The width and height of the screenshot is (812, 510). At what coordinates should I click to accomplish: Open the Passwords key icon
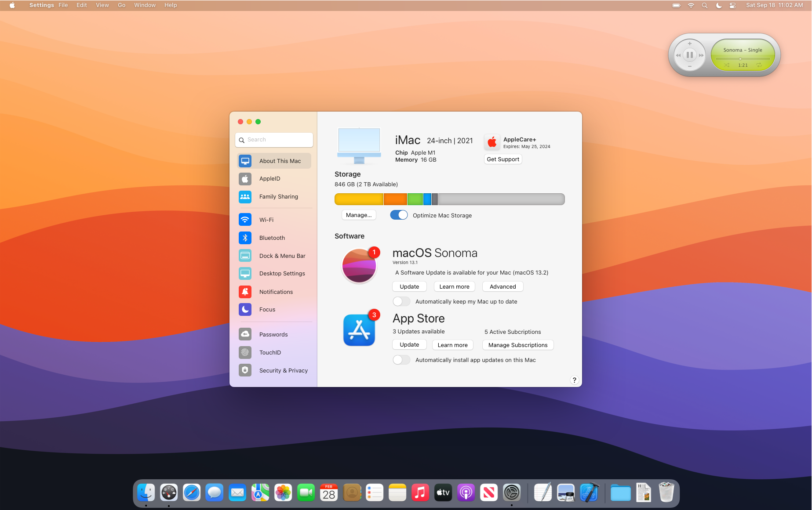click(245, 334)
